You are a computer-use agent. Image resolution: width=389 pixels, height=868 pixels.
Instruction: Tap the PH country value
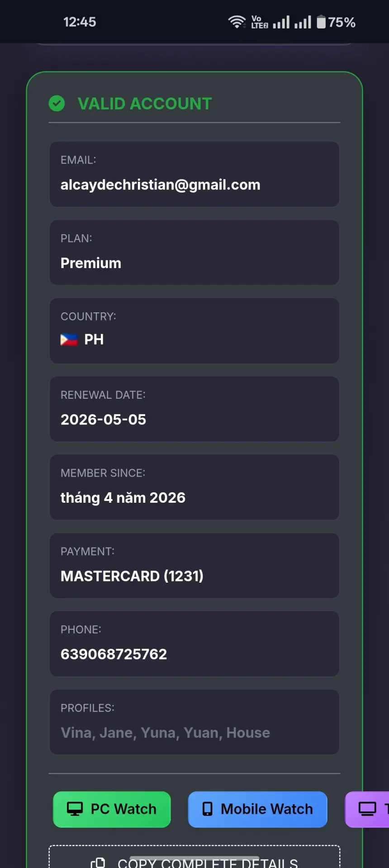(x=94, y=340)
